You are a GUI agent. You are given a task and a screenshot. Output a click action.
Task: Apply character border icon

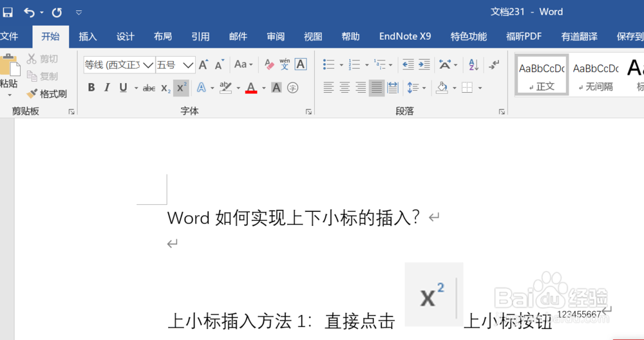(x=301, y=64)
